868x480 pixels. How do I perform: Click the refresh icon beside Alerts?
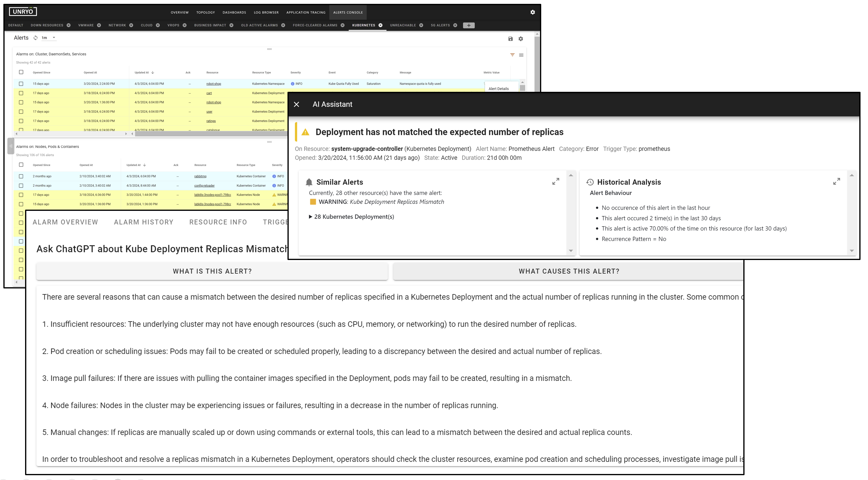(x=35, y=38)
